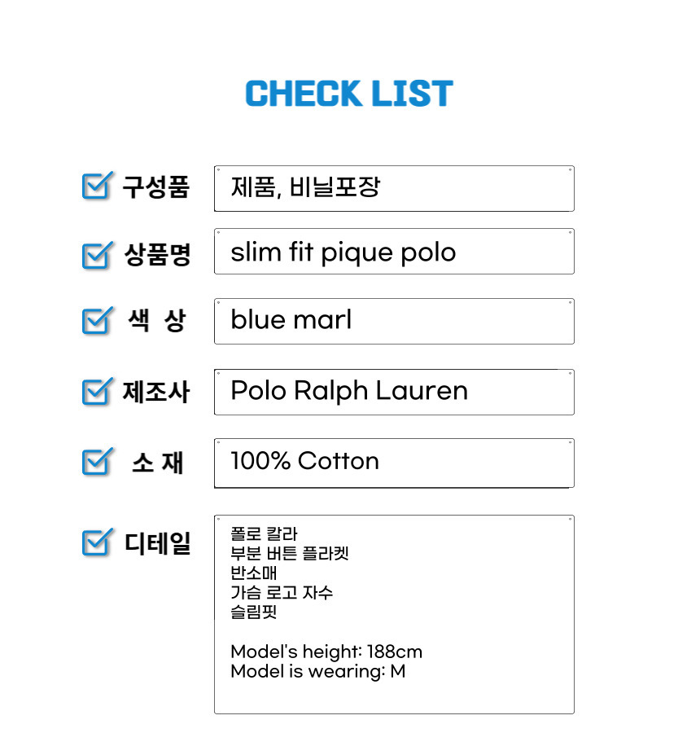Toggle the 제조사 checkbox

coord(97,391)
